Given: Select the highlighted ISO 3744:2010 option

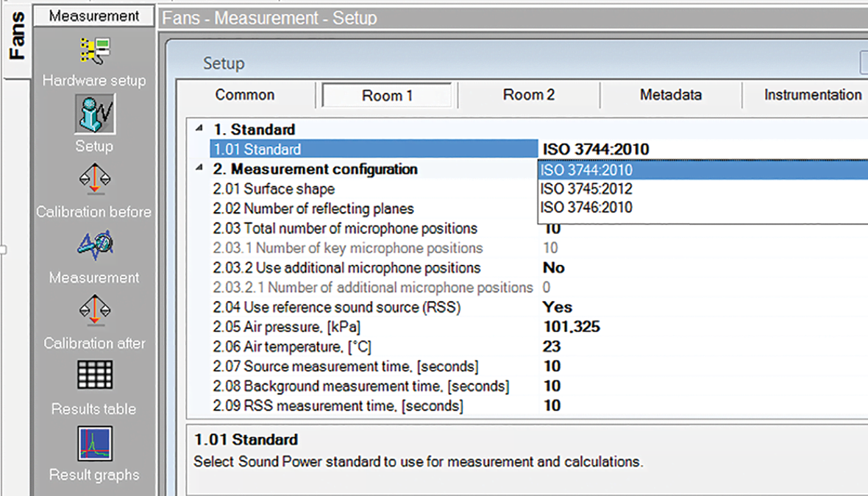Looking at the screenshot, I should tap(586, 170).
